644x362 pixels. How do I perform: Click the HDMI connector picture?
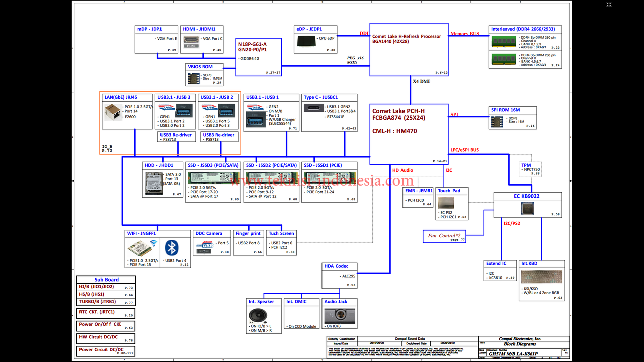point(190,41)
